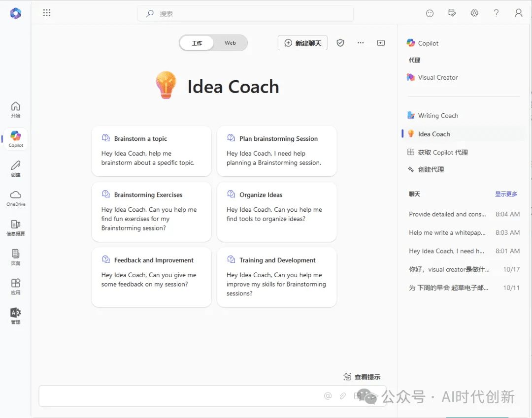Select the Brainstorm a topic prompt card

coord(151,151)
